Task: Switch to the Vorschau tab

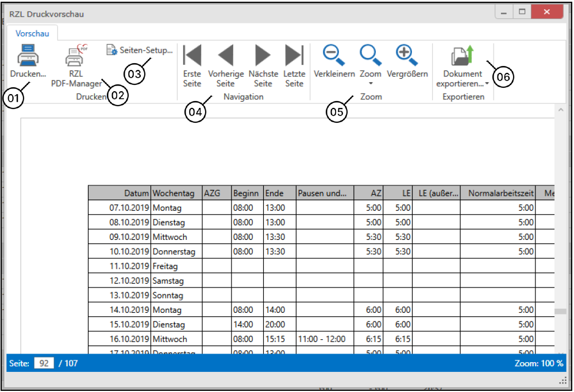Action: click(32, 33)
